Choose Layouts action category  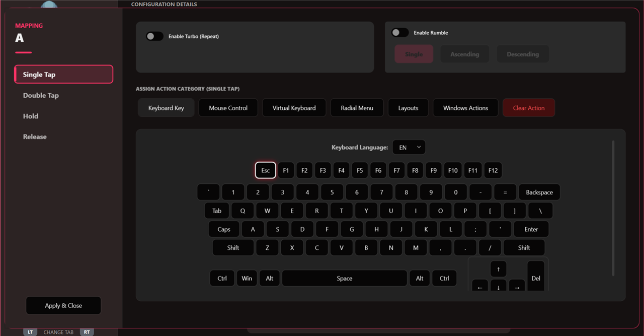(x=408, y=108)
